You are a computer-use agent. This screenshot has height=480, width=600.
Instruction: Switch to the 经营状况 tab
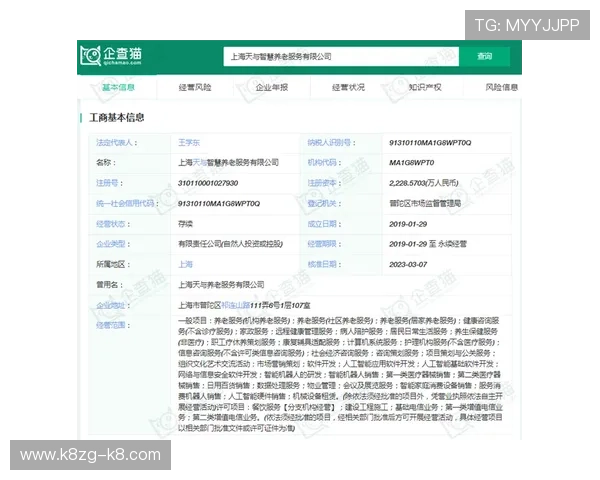[x=348, y=87]
